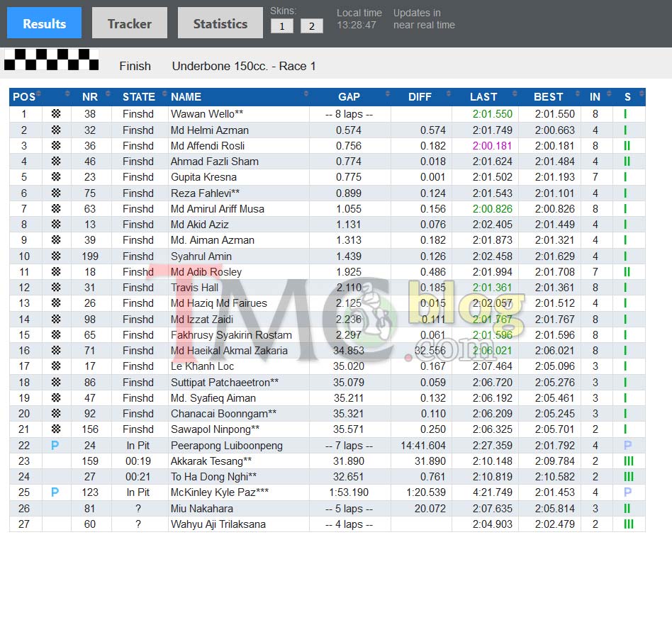Select skin 2 button
This screenshot has width=672, height=632.
pyautogui.click(x=312, y=26)
